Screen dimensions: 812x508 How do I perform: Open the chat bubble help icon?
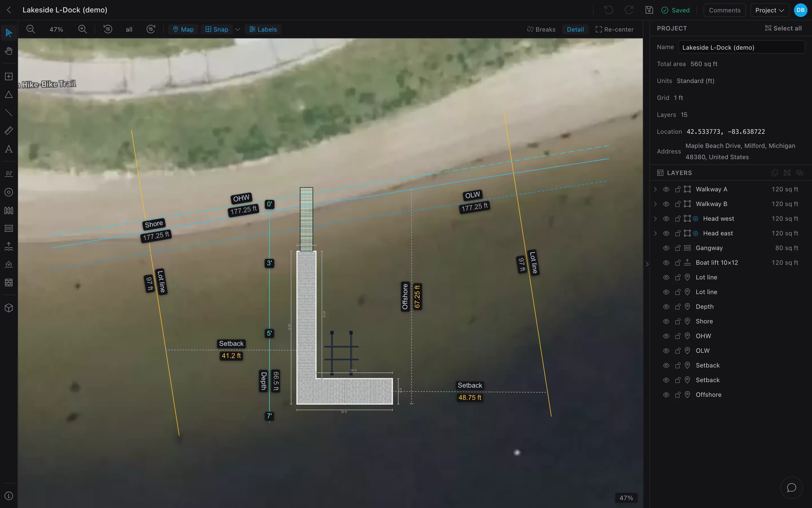tap(791, 487)
